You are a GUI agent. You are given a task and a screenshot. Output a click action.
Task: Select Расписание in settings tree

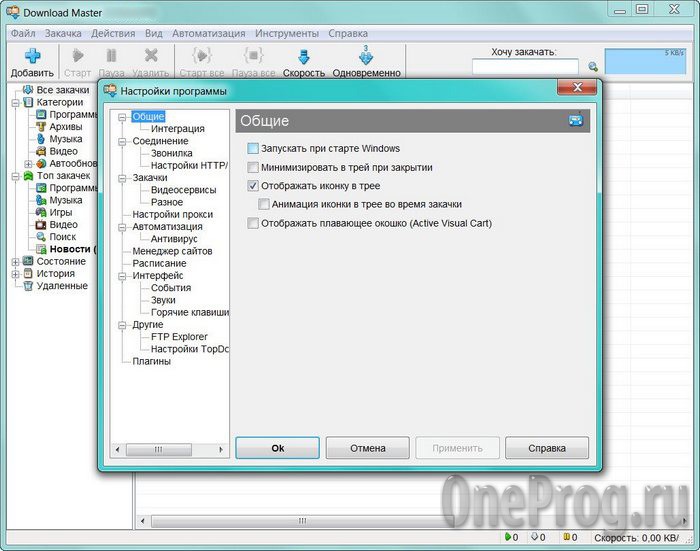[159, 263]
